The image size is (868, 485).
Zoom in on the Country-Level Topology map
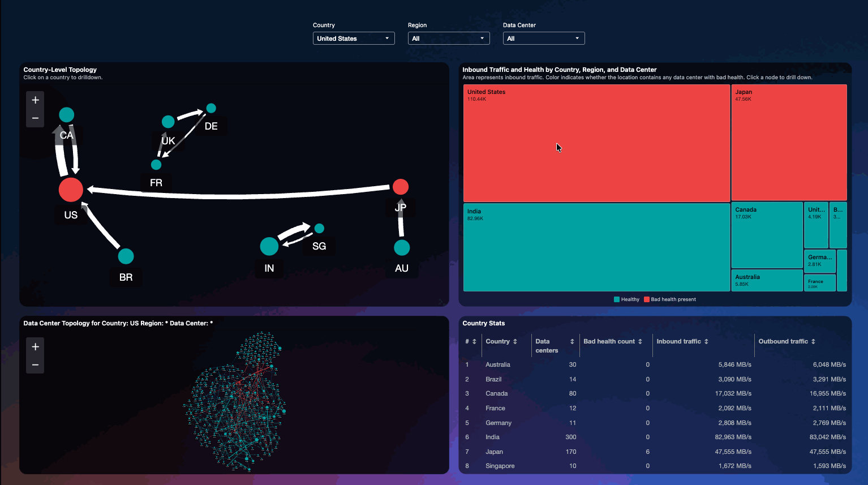35,100
